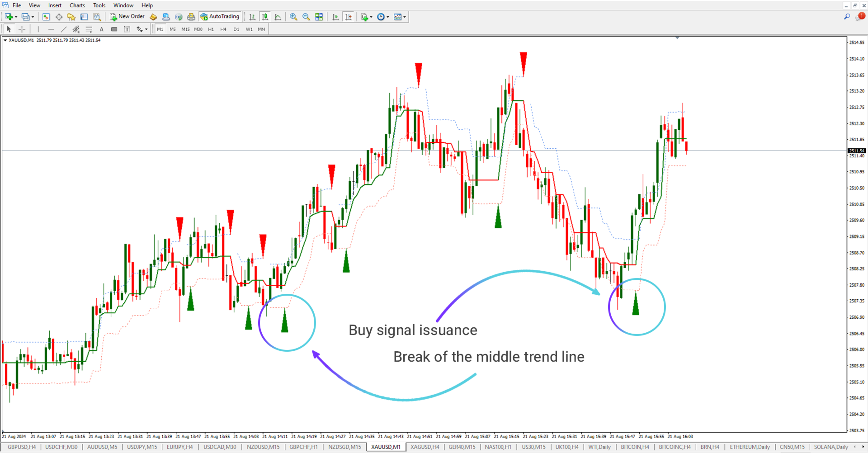
Task: Switch timeframe to M15
Action: pos(185,29)
